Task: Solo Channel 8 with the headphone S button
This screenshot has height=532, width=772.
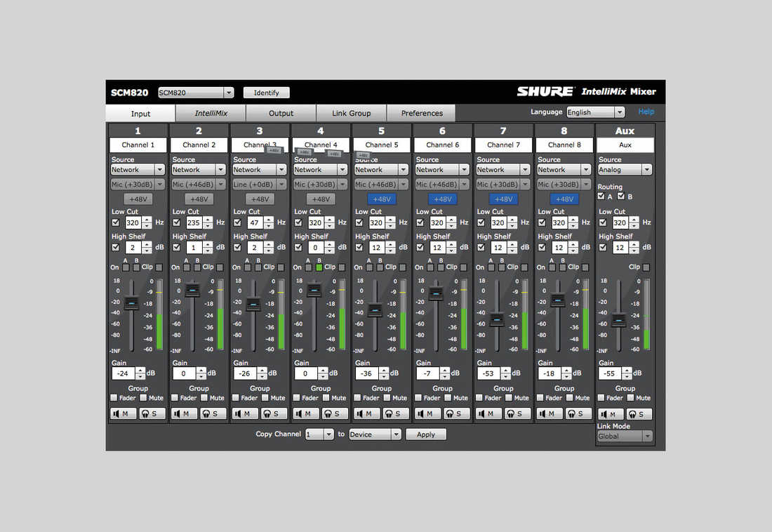Action: pos(579,414)
